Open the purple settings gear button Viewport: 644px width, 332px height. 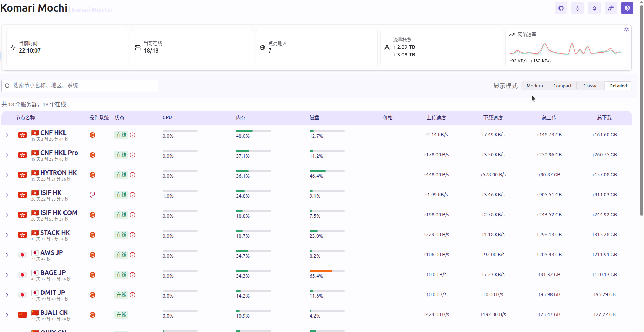click(x=627, y=8)
